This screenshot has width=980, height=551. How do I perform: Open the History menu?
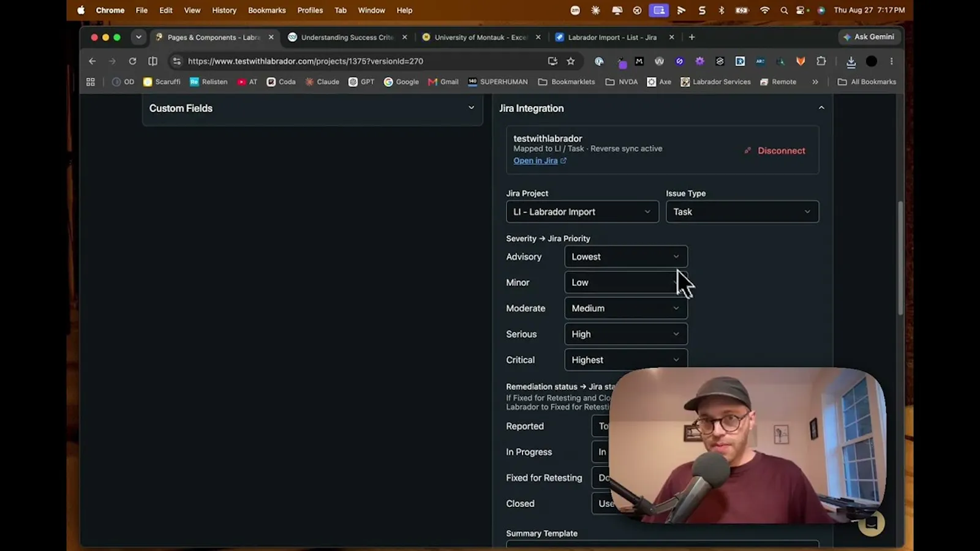[224, 10]
